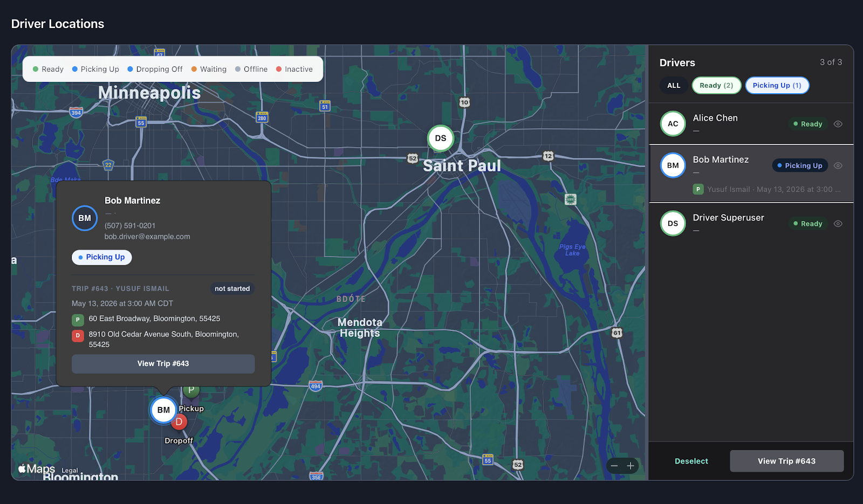Select Driver Superuser row

(751, 223)
